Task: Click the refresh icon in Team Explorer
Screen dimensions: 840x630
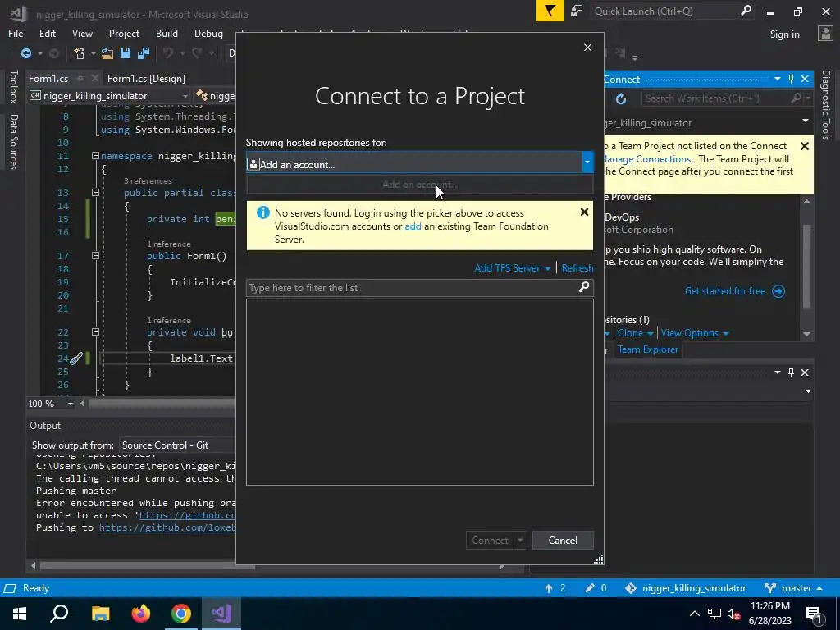Action: coord(621,98)
